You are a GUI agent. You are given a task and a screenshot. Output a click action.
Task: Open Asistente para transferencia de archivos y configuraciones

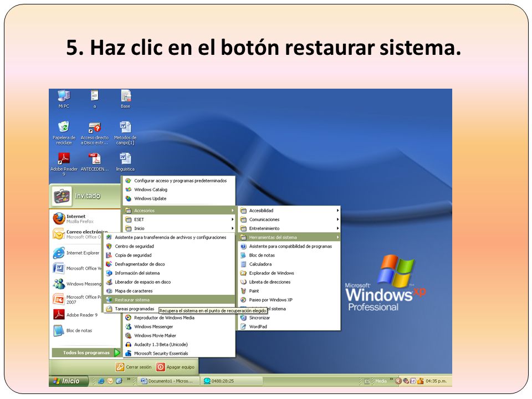click(169, 237)
